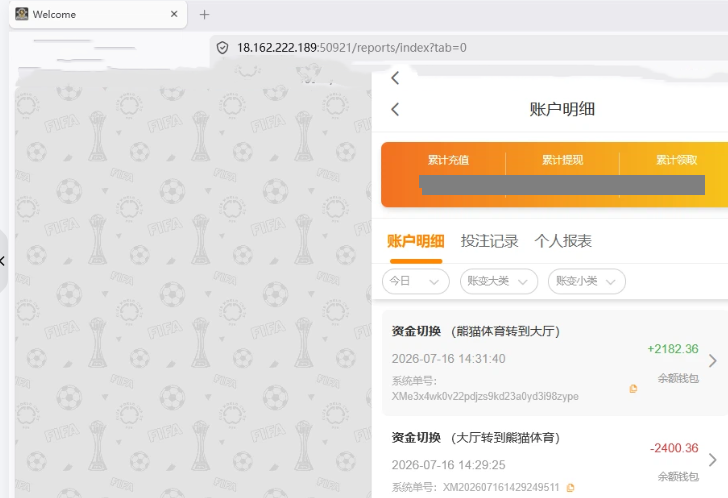Click the 账户明细 page title
The width and height of the screenshot is (728, 498).
562,110
